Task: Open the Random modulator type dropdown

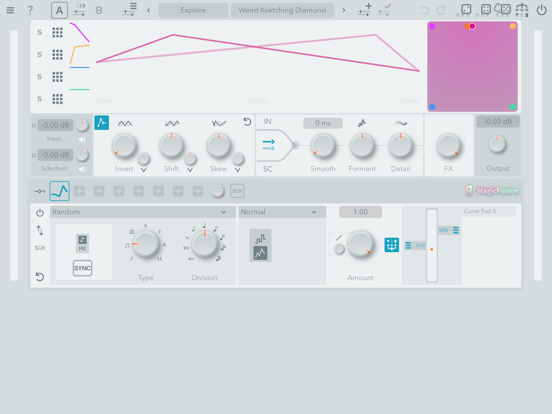Action: click(x=143, y=212)
